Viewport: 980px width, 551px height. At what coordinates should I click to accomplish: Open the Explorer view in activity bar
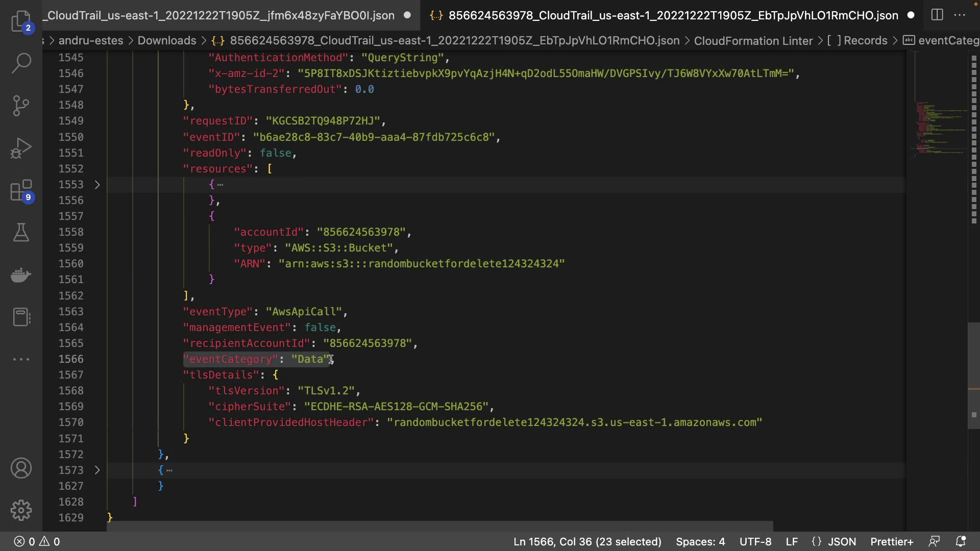pyautogui.click(x=21, y=21)
